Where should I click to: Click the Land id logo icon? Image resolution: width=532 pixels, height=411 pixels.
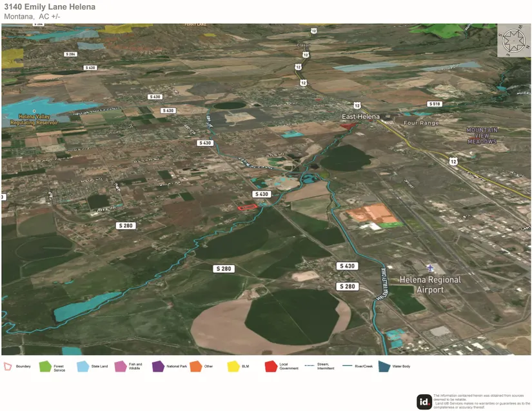[x=424, y=401]
